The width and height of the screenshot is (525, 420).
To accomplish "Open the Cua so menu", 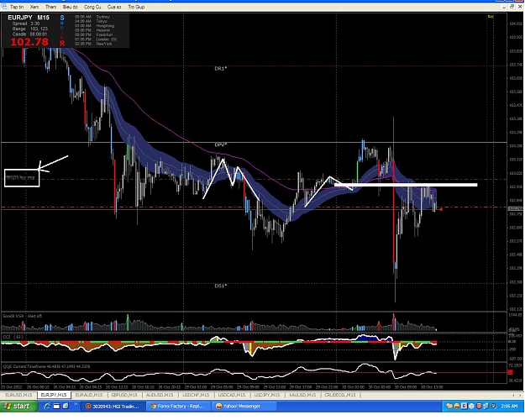I will pos(114,7).
